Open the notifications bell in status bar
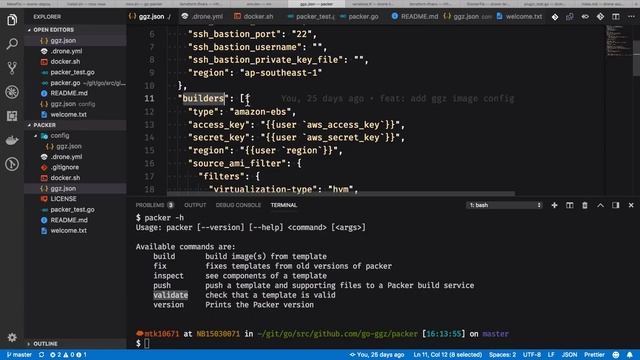640x360 pixels. coord(630,355)
